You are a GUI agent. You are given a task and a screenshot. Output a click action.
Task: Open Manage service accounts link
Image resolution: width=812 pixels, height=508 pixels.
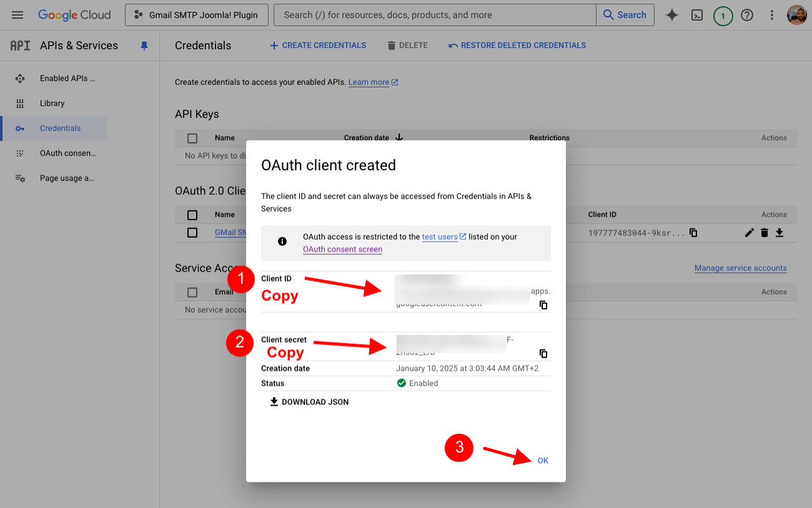tap(741, 268)
